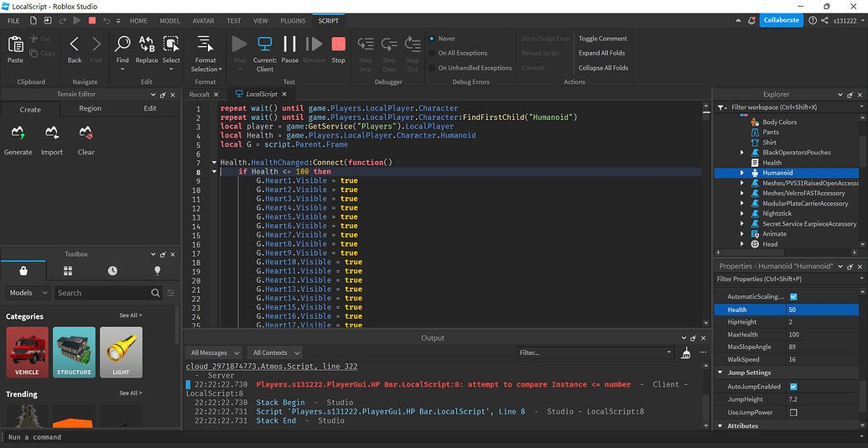Screen dimensions: 868x448
Task: Open the MODEL ribbon tab
Action: tap(170, 20)
